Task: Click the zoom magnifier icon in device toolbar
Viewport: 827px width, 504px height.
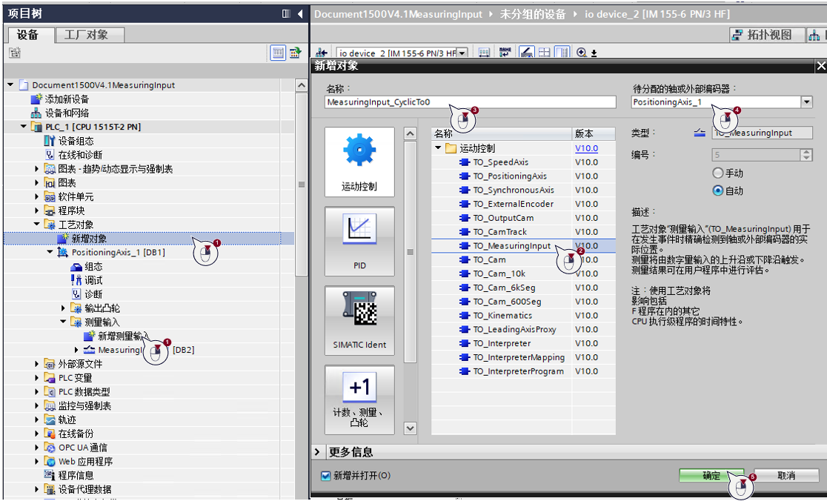Action: pyautogui.click(x=581, y=52)
